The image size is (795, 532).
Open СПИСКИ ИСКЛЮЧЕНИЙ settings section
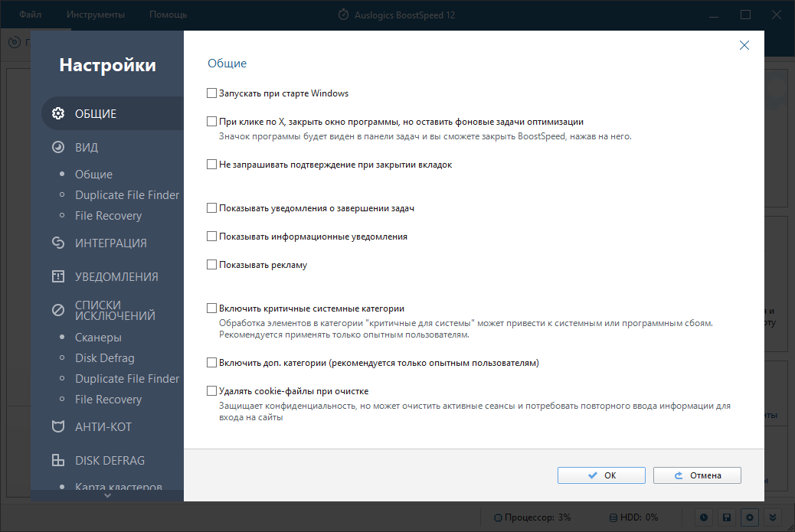click(115, 310)
